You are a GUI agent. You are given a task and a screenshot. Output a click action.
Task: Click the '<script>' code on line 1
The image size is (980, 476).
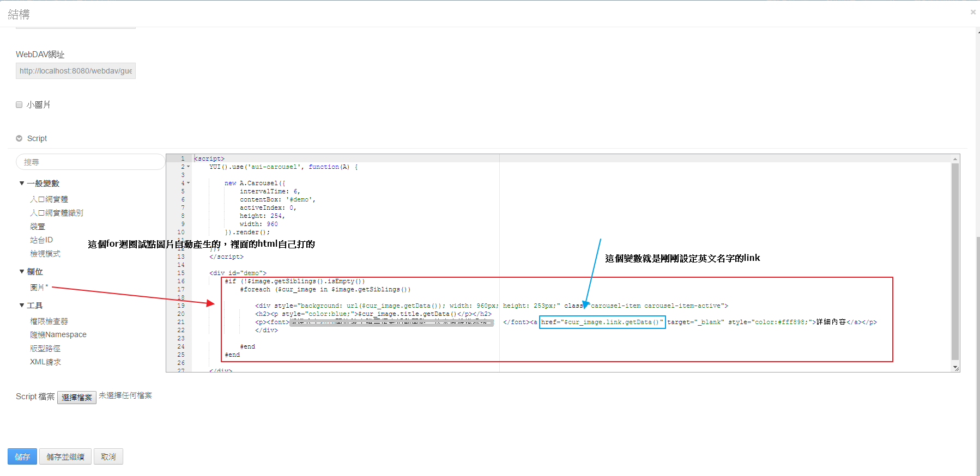(209, 158)
